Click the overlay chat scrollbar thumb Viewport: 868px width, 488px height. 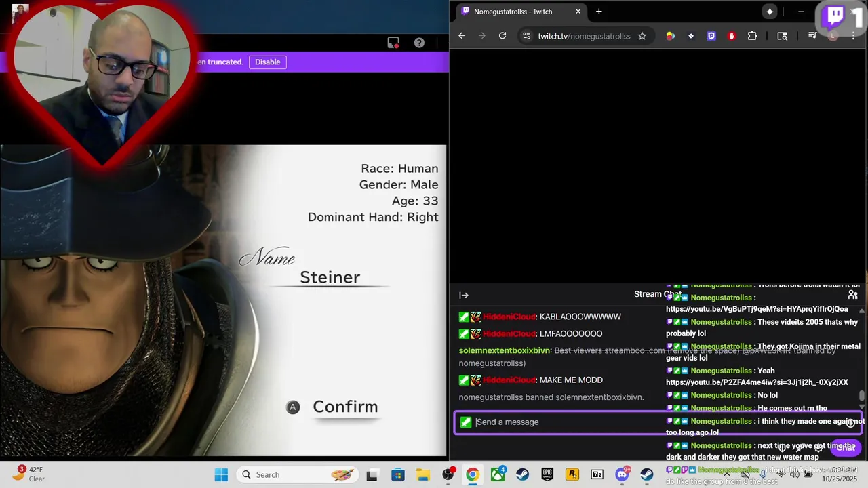coord(862,396)
